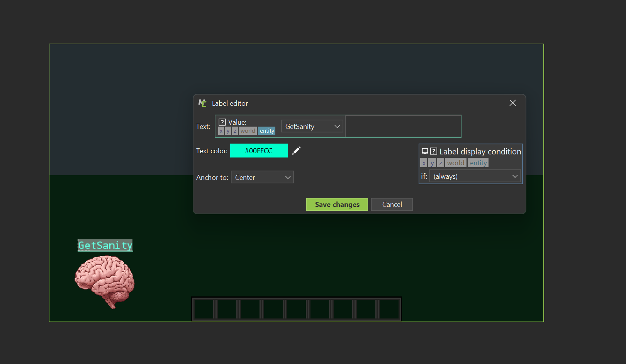Click the entity tag under Value
This screenshot has width=626, height=364.
(267, 131)
